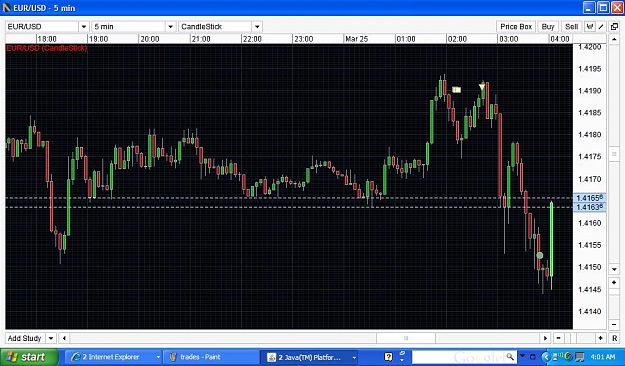Click the vertical scroll up arrow
Image resolution: width=625 pixels, height=366 pixels.
[614, 39]
